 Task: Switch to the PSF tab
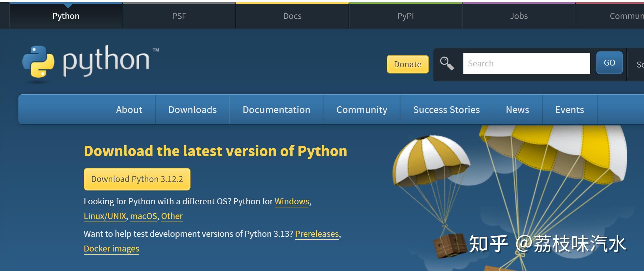tap(179, 16)
